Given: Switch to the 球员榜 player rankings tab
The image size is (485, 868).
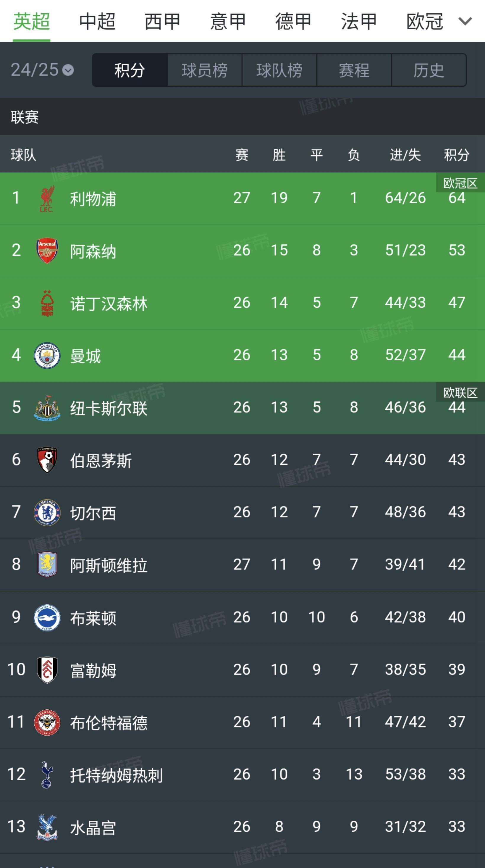Looking at the screenshot, I should [204, 70].
